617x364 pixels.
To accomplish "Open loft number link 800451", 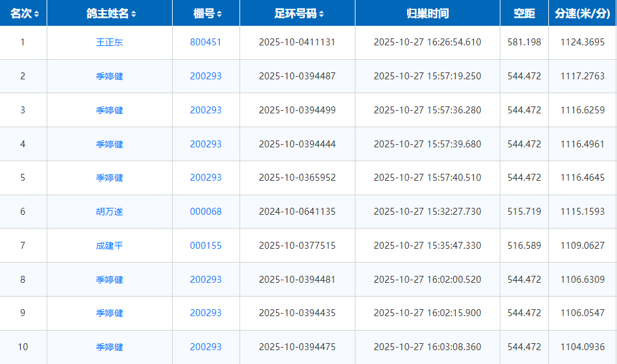I will [x=205, y=42].
